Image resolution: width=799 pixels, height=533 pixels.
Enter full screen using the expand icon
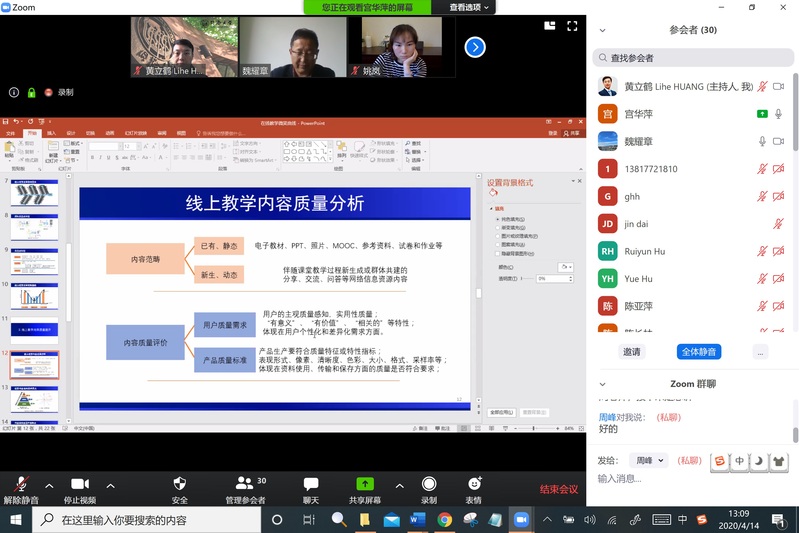point(573,26)
